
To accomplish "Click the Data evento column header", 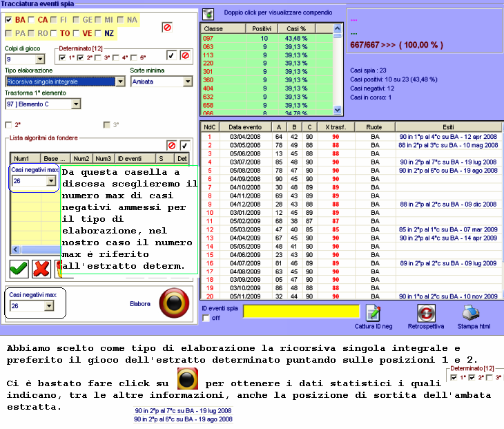I will coord(245,127).
